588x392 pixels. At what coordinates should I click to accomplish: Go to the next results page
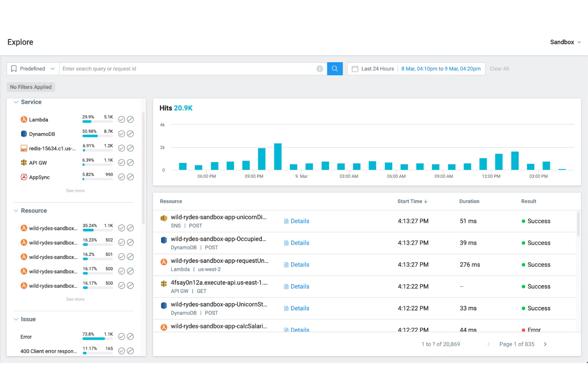click(x=545, y=344)
